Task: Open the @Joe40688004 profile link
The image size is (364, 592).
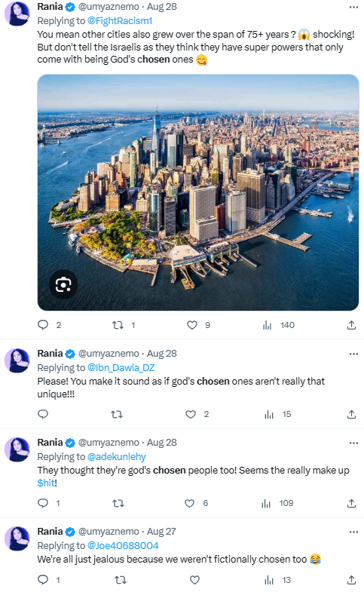Action: (x=123, y=545)
